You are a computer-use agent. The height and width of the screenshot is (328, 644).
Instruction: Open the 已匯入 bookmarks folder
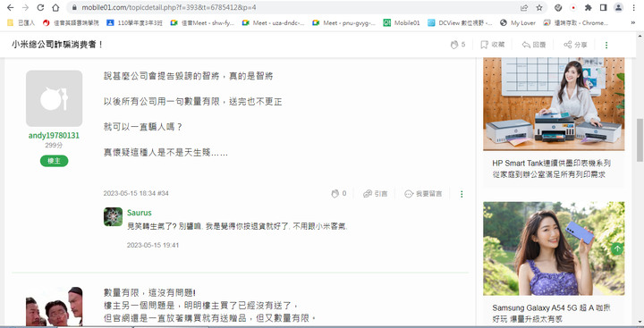[x=21, y=23]
